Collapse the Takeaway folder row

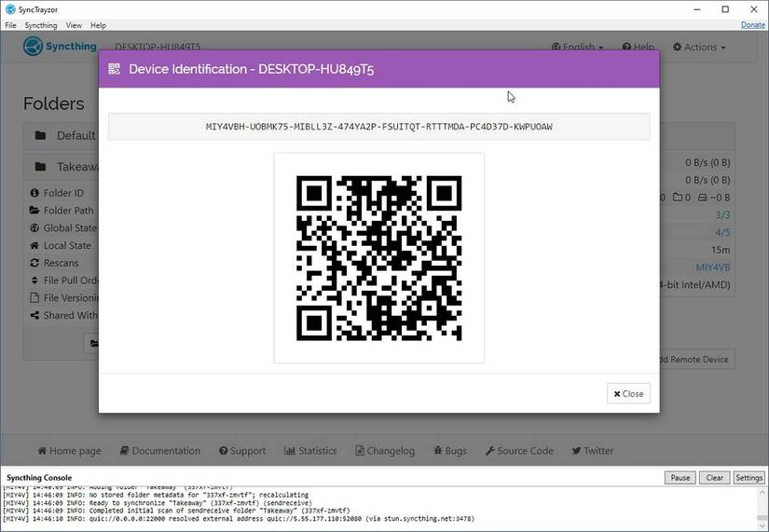(62, 167)
